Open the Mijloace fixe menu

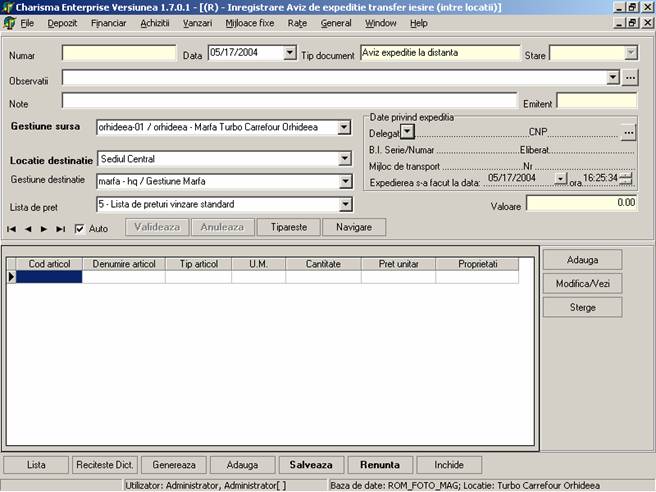[x=251, y=22]
